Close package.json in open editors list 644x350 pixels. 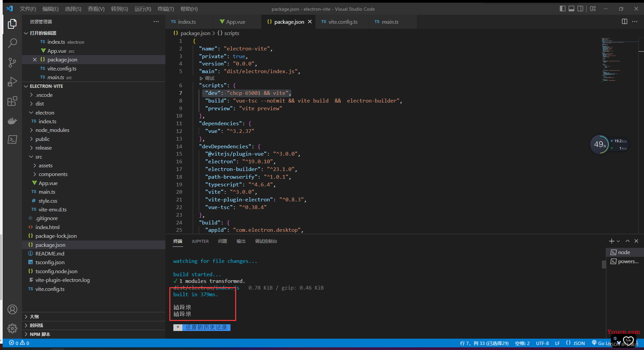pyautogui.click(x=35, y=59)
